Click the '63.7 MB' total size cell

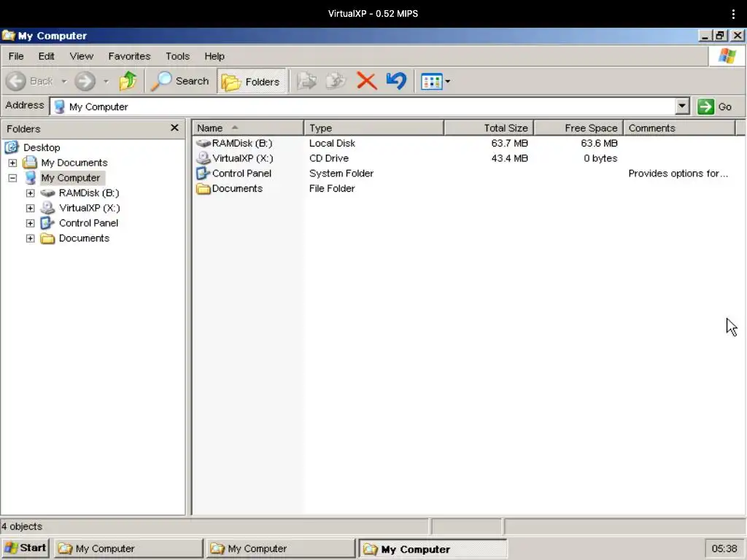point(509,144)
